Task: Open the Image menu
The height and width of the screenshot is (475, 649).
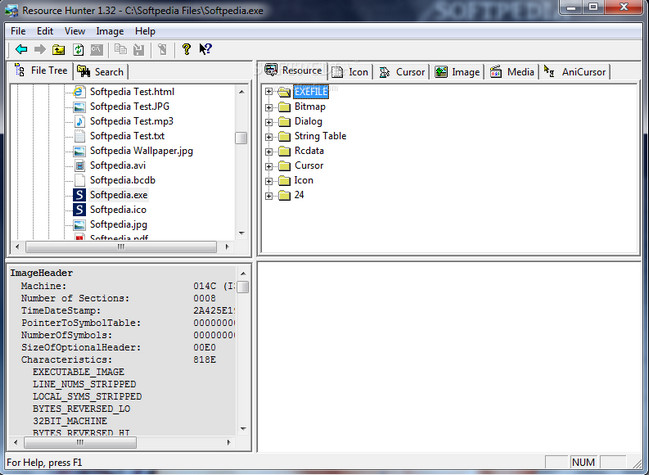Action: click(x=109, y=31)
